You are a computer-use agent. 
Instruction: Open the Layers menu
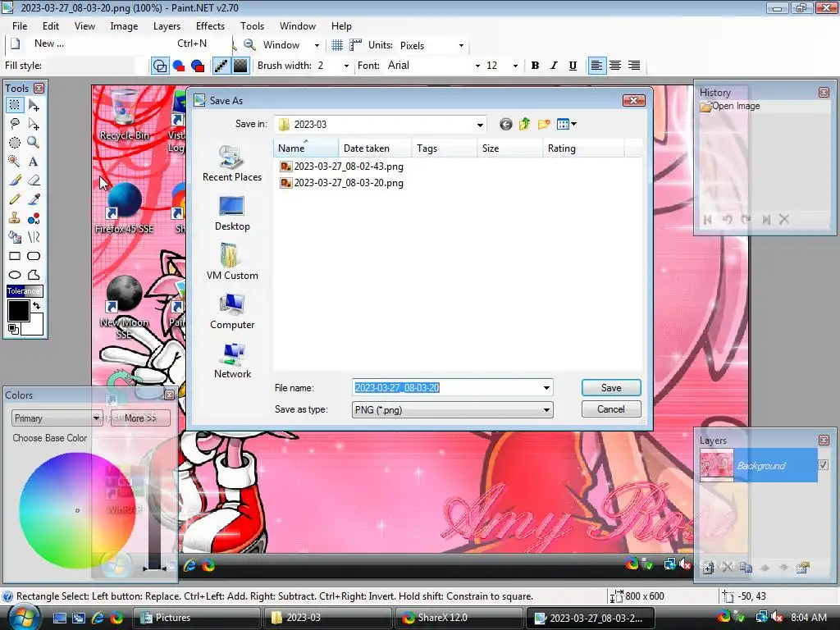click(167, 26)
